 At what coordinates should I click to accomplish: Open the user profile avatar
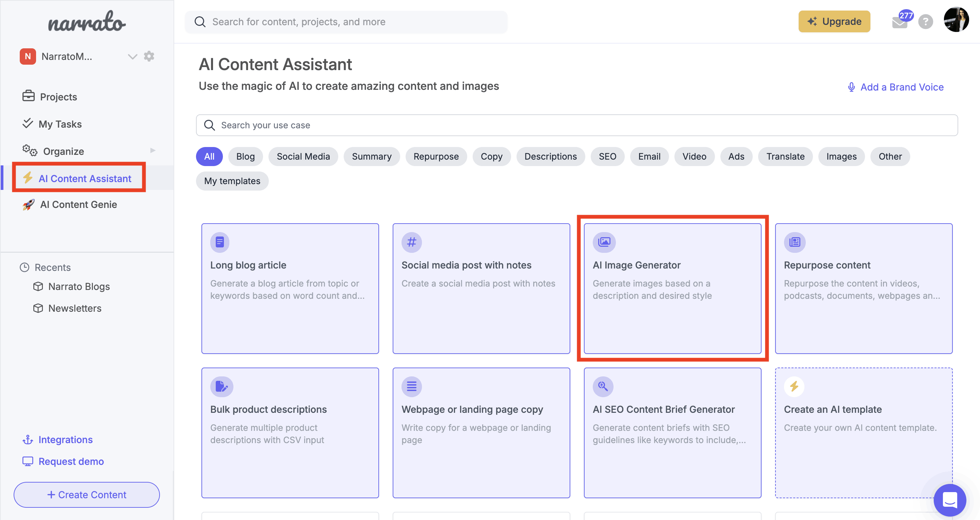(956, 20)
